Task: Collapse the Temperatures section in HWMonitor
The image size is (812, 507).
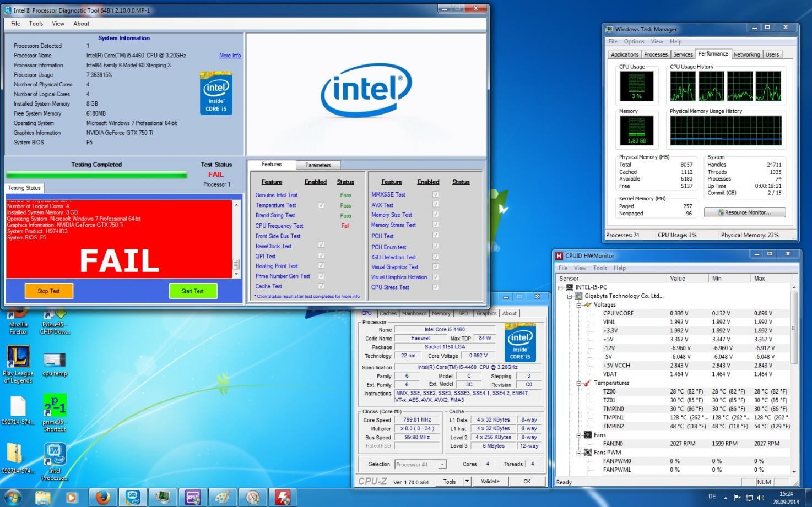Action: point(579,383)
